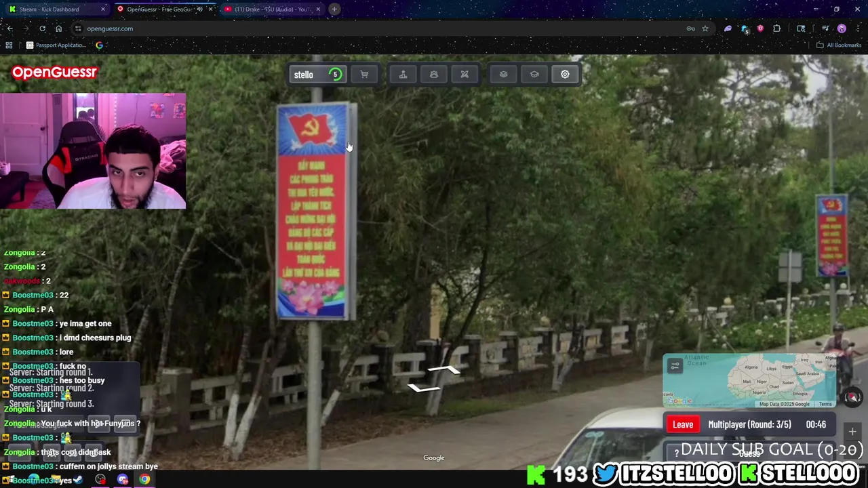The image size is (868, 488).
Task: Leave the multiplayer game
Action: click(x=683, y=424)
